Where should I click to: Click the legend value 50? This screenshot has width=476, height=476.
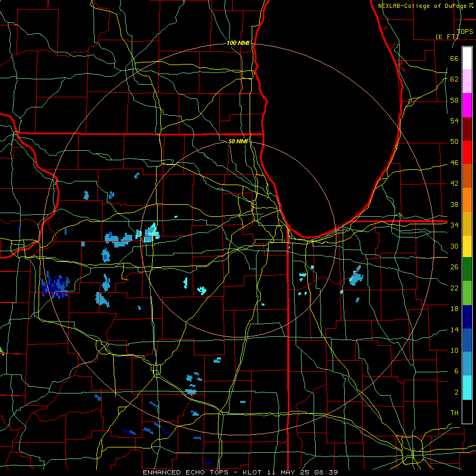pyautogui.click(x=454, y=142)
